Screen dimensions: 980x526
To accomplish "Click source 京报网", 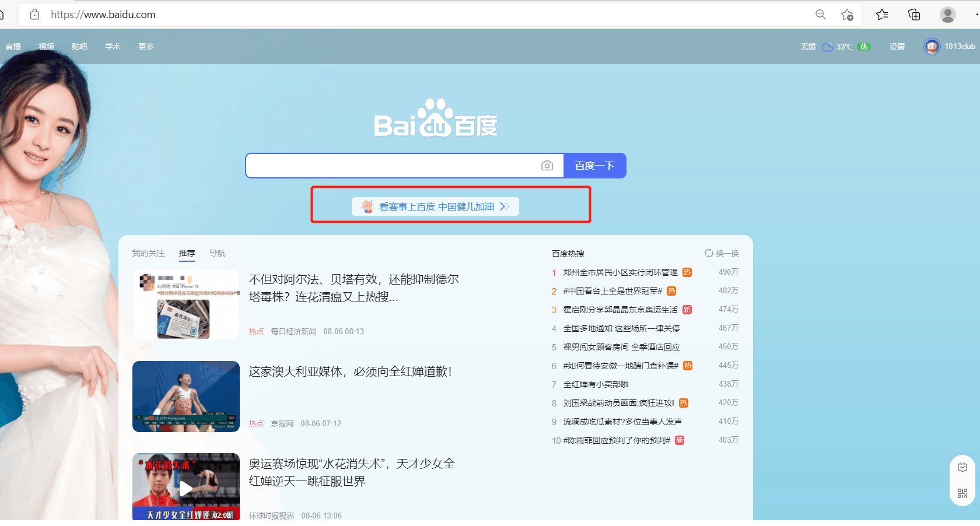I will pos(282,423).
